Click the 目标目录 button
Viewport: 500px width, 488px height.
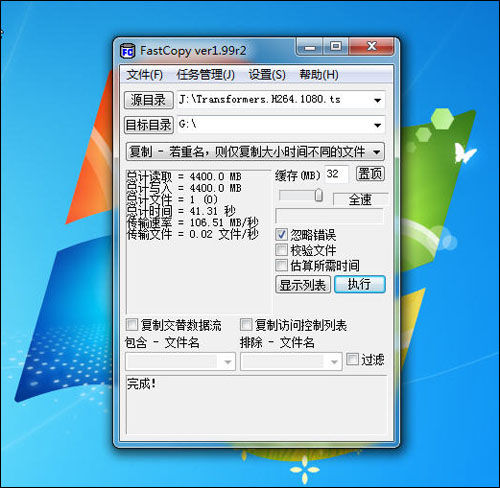pyautogui.click(x=149, y=125)
